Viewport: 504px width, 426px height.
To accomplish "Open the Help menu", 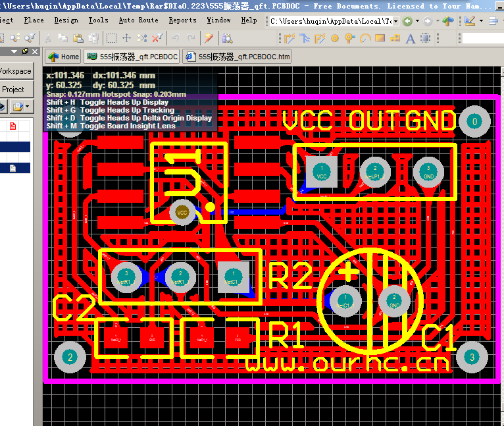I will [249, 20].
